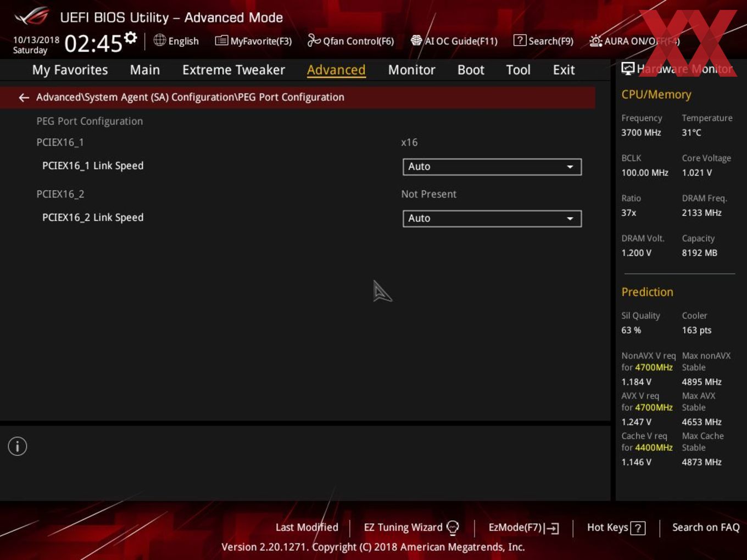Change language from English
This screenshot has height=560, width=747.
pyautogui.click(x=183, y=41)
